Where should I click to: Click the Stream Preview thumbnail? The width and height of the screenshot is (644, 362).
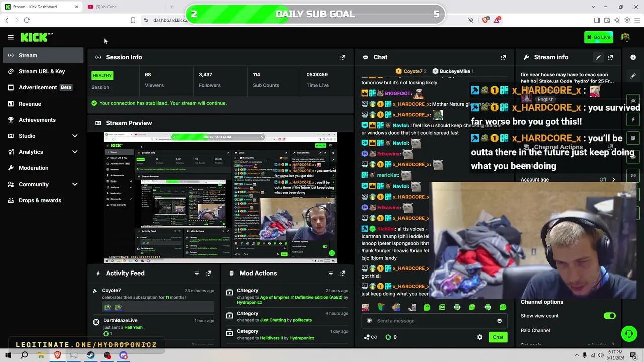point(220,198)
